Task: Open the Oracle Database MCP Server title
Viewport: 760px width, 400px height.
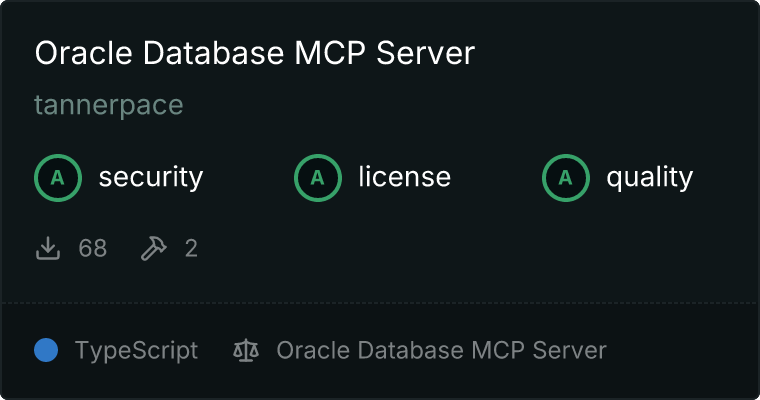Action: [x=254, y=54]
